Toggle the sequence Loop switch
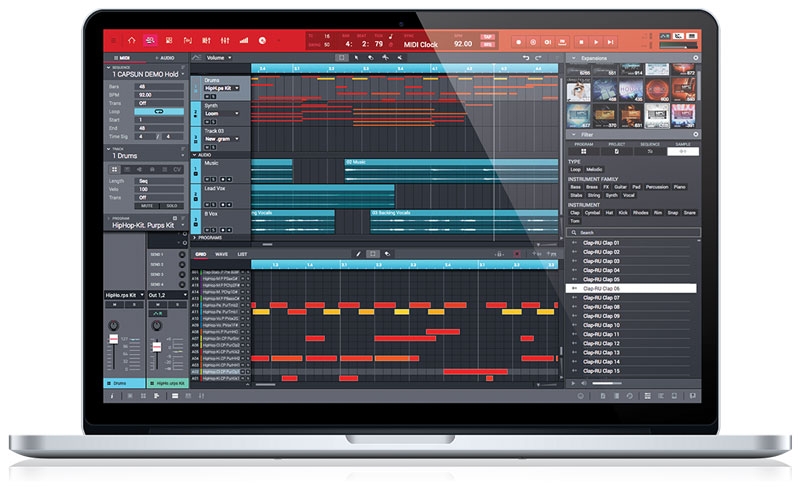 (160, 111)
